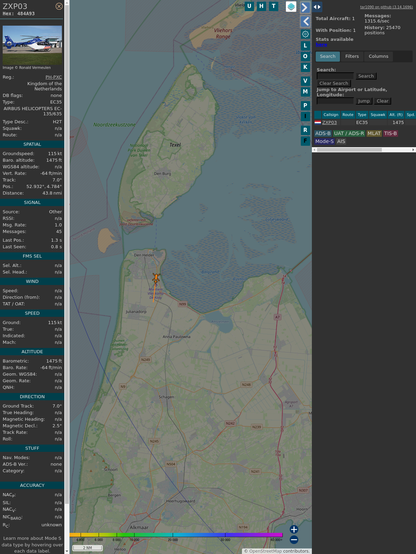Toggle the K map button
The width and height of the screenshot is (416, 554).
(305, 67)
